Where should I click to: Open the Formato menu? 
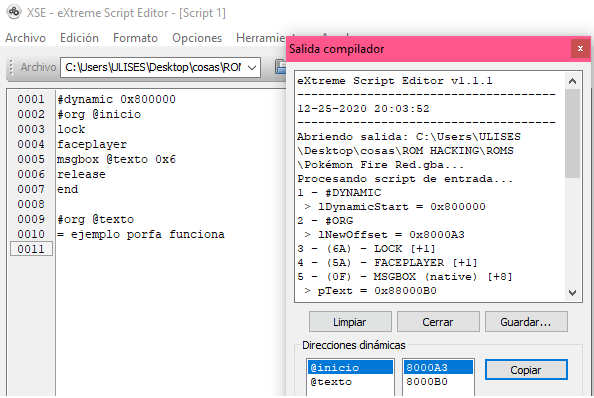point(135,38)
